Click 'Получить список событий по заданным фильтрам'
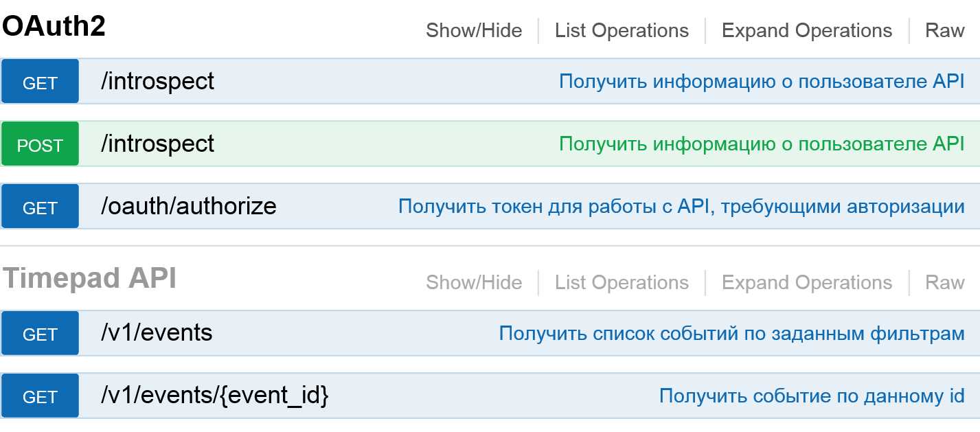980x432 pixels. click(x=732, y=333)
